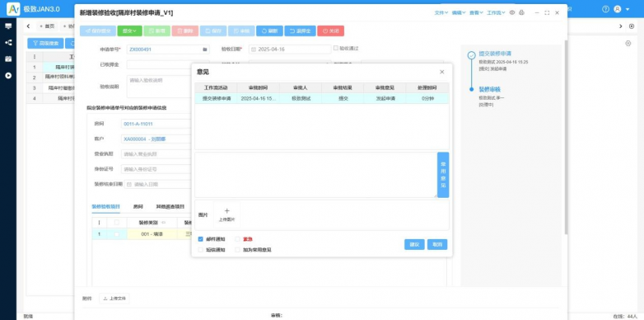Click the 极致JAN3.0 logo icon

click(x=13, y=8)
